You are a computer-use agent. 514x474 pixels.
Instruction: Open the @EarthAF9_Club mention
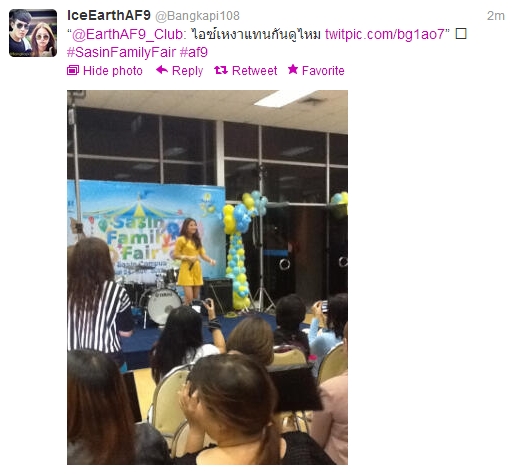127,34
